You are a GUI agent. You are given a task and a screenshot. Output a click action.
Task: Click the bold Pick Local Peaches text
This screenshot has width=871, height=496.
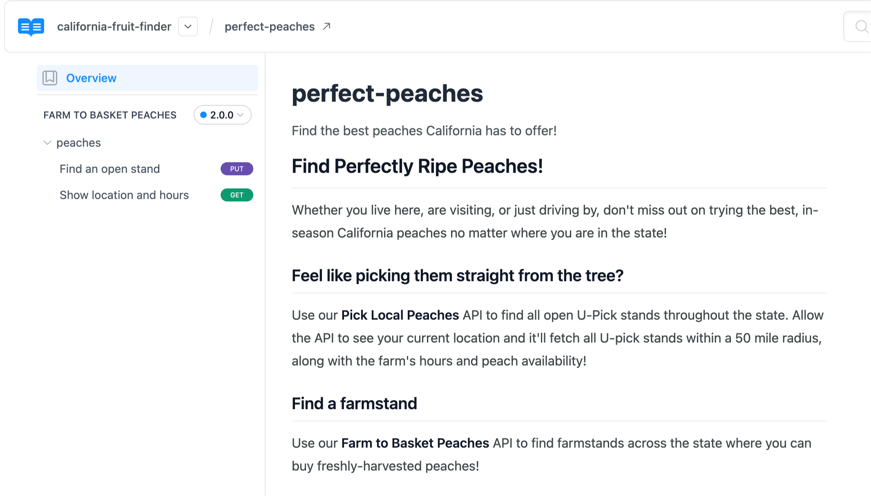400,315
